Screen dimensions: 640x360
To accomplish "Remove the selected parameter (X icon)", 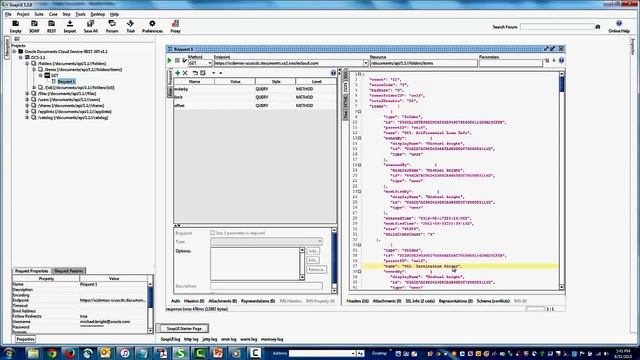I will (x=185, y=73).
